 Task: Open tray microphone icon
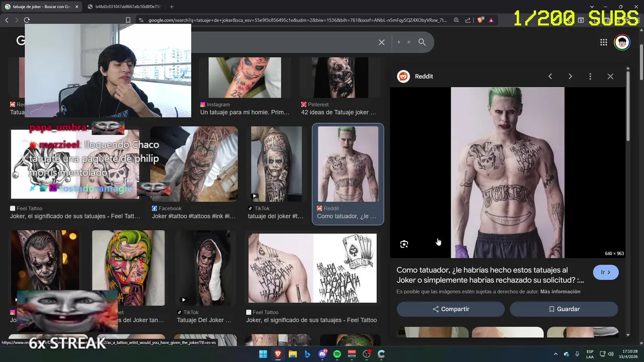coord(577,354)
